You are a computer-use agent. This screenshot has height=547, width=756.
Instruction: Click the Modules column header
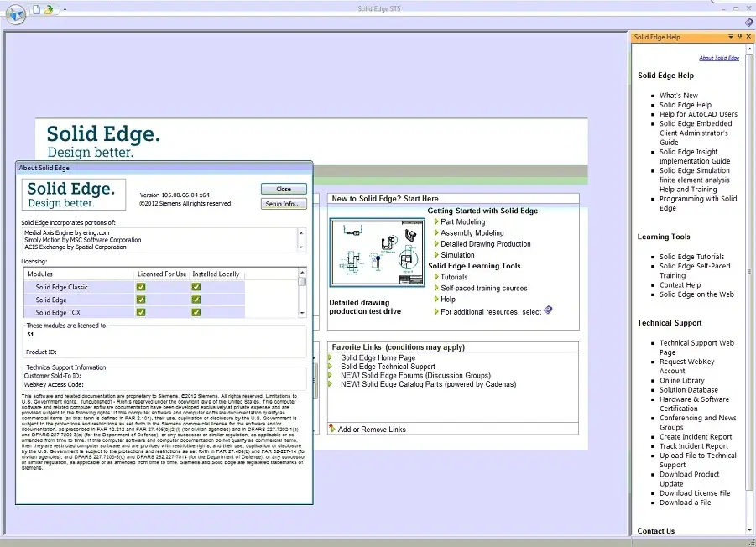(79, 273)
